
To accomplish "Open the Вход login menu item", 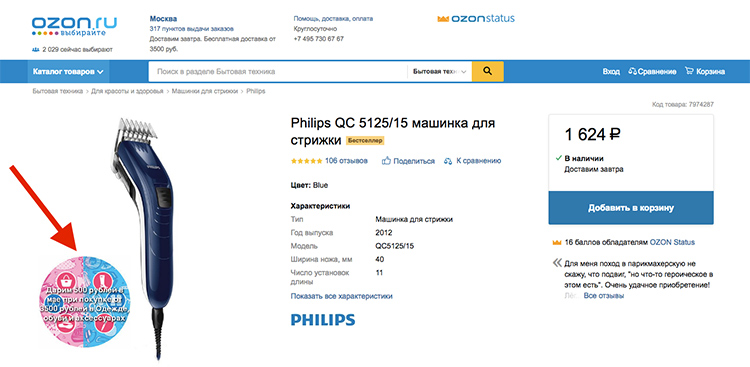I will coord(611,71).
